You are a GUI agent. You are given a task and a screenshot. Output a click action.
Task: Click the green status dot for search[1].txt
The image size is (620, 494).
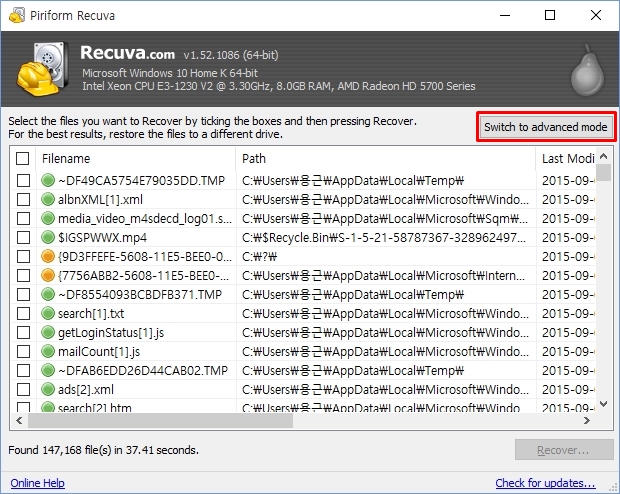48,313
